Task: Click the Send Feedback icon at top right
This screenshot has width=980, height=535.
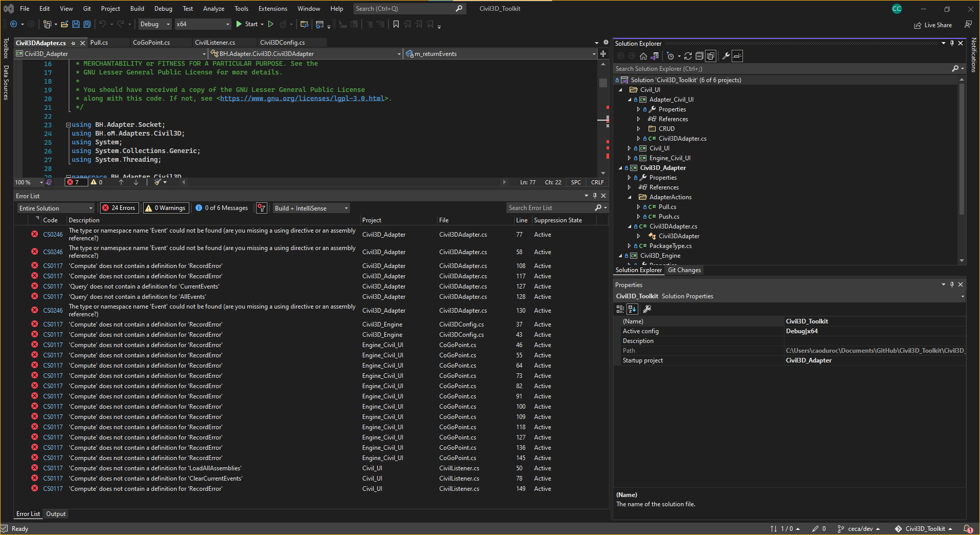Action: pyautogui.click(x=968, y=24)
